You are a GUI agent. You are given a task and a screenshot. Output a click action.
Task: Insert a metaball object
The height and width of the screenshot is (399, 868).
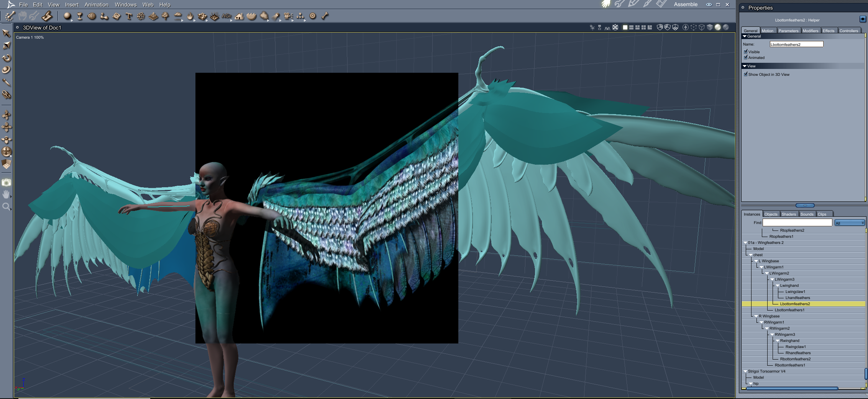(104, 16)
